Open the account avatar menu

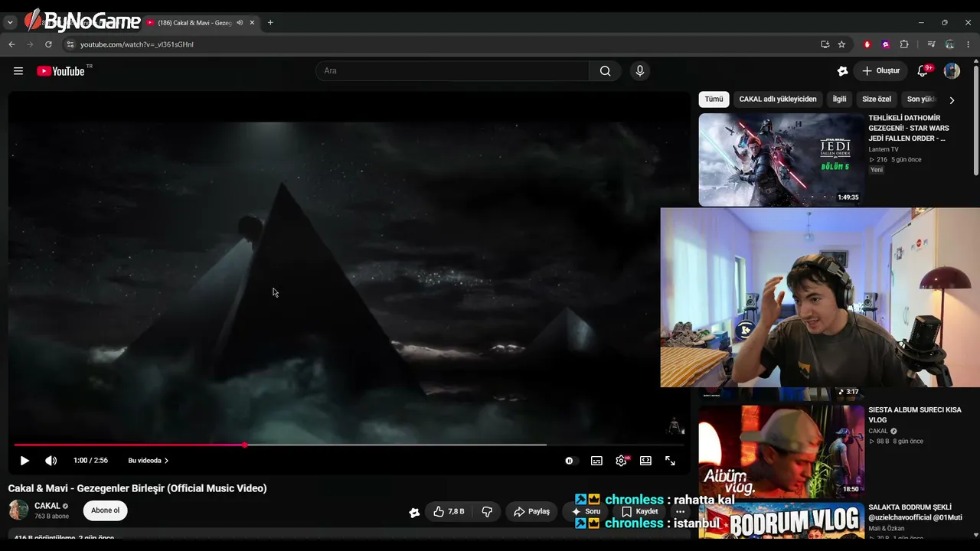point(952,71)
